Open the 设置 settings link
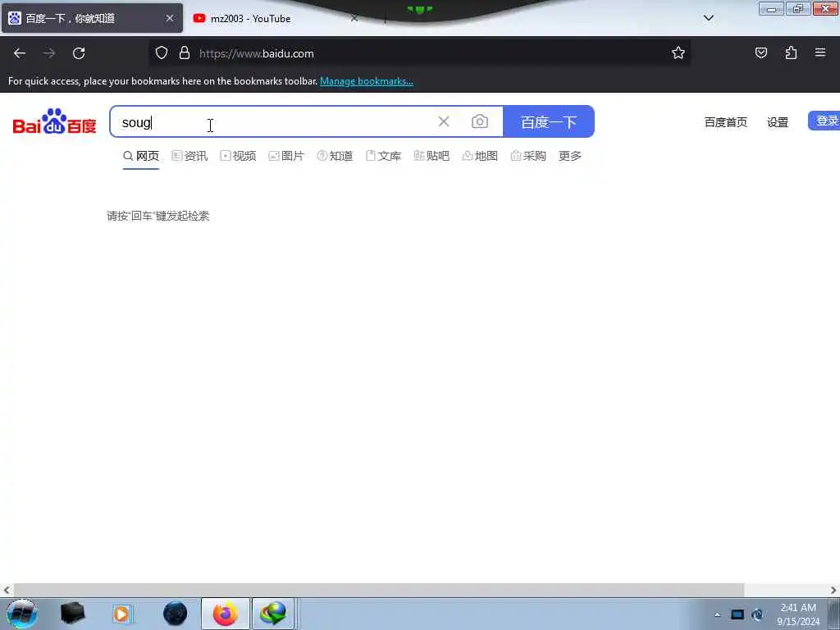Viewport: 840px width, 630px height. click(778, 122)
